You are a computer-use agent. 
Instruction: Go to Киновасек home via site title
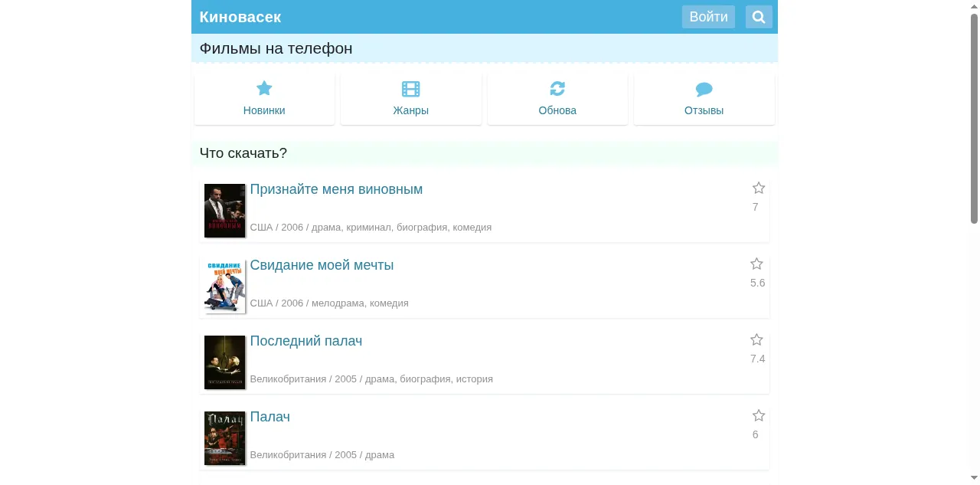[240, 17]
